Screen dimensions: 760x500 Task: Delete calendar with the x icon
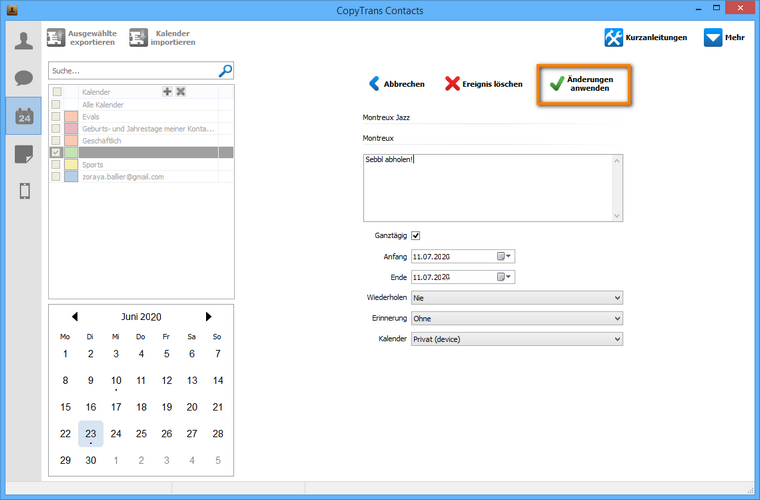181,92
